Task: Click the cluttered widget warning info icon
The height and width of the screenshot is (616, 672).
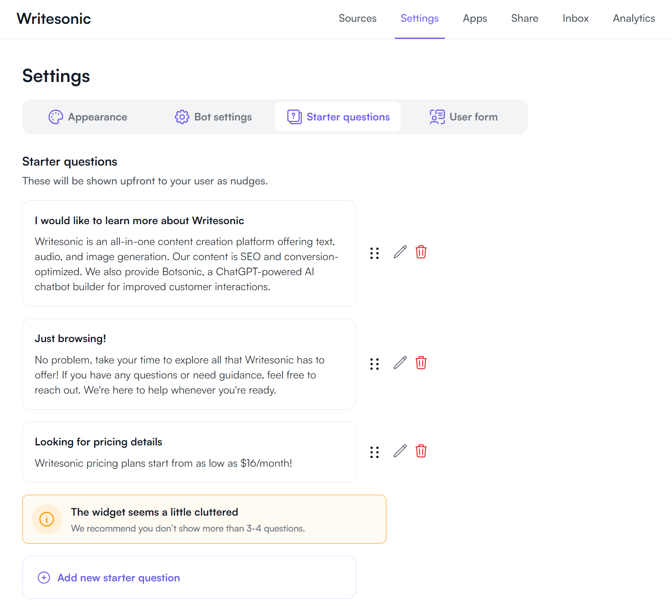Action: 46,519
